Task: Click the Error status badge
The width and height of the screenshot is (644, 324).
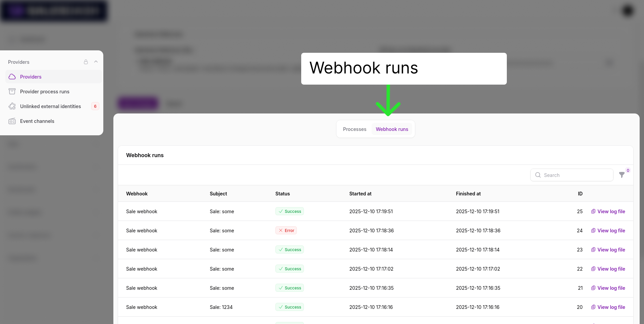Action: pos(286,231)
